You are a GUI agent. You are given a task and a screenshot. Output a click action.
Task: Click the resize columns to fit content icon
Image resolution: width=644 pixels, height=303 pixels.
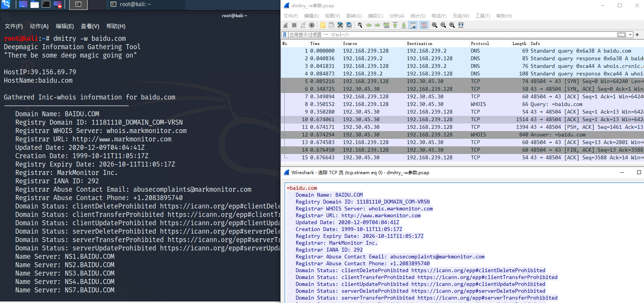pyautogui.click(x=461, y=25)
